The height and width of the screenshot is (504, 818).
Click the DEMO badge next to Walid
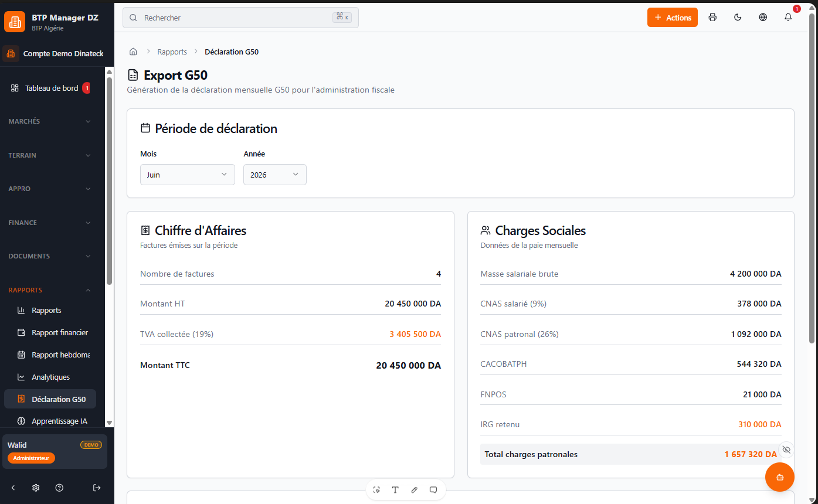coord(91,445)
